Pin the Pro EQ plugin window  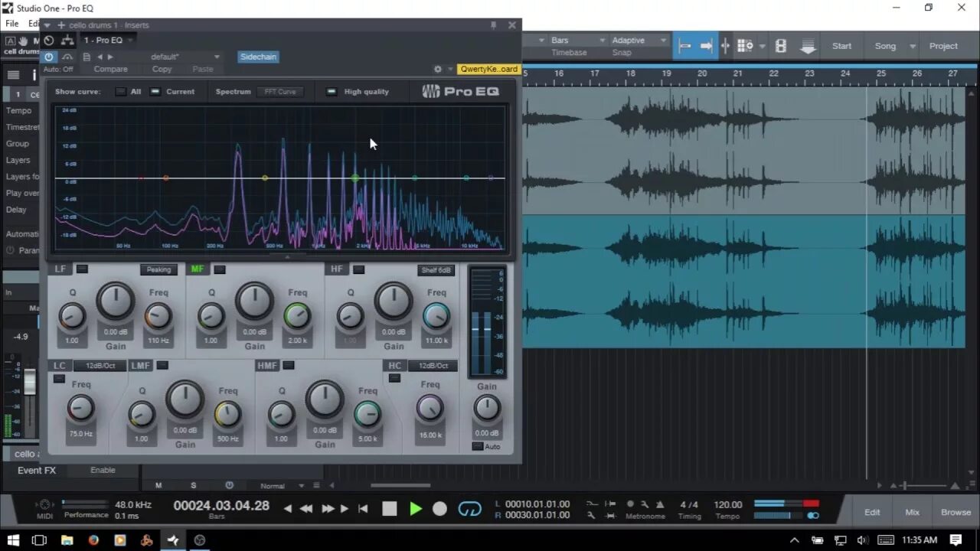494,25
